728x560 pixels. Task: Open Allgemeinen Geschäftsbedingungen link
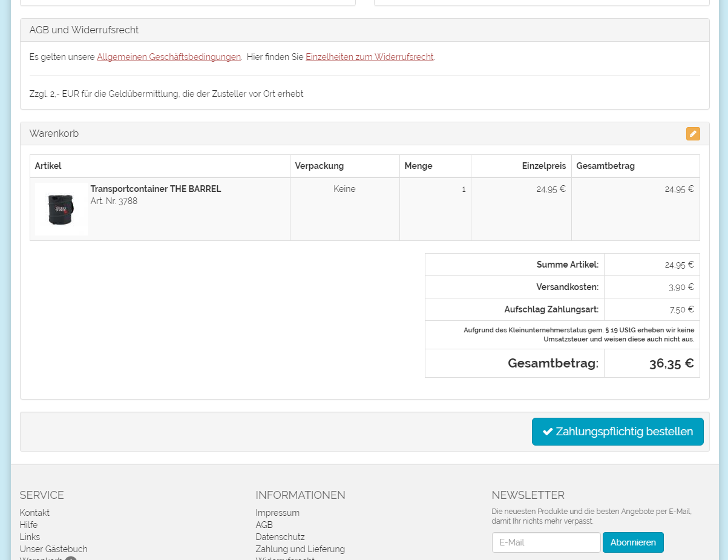169,57
